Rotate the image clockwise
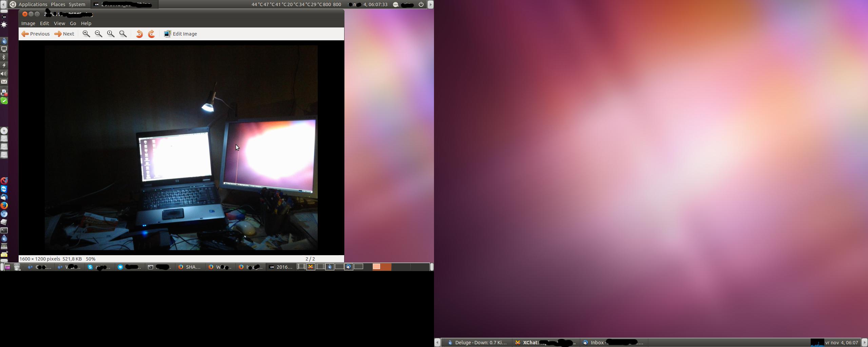 tap(152, 34)
